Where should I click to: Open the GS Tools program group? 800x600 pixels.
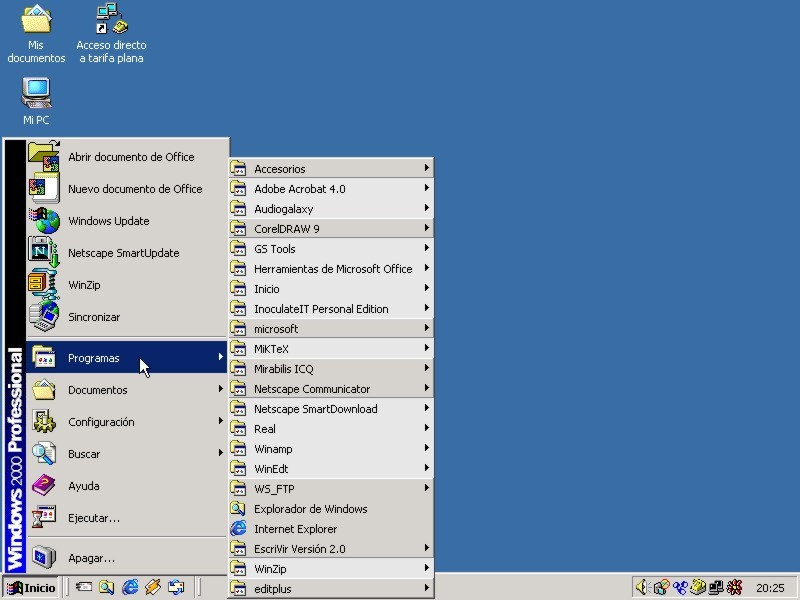pyautogui.click(x=331, y=248)
